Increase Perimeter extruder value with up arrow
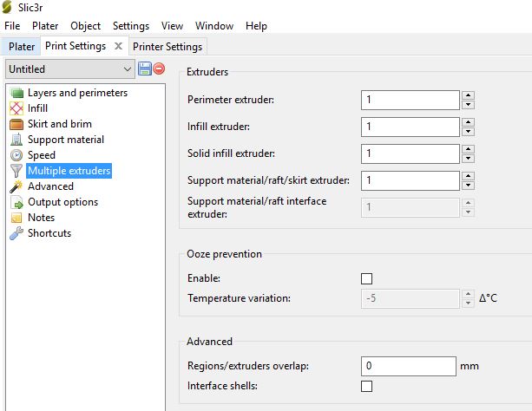 point(468,95)
